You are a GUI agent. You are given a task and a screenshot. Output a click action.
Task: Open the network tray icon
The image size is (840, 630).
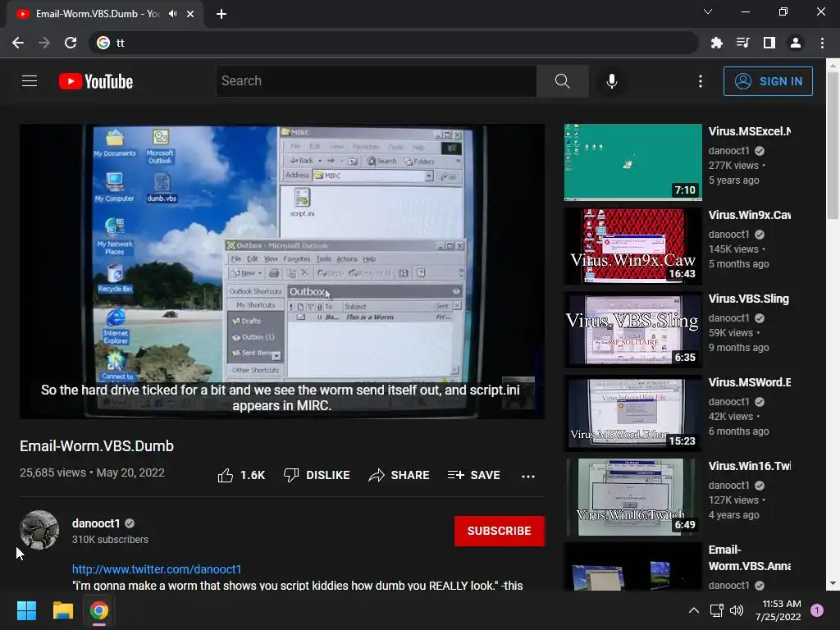(716, 610)
